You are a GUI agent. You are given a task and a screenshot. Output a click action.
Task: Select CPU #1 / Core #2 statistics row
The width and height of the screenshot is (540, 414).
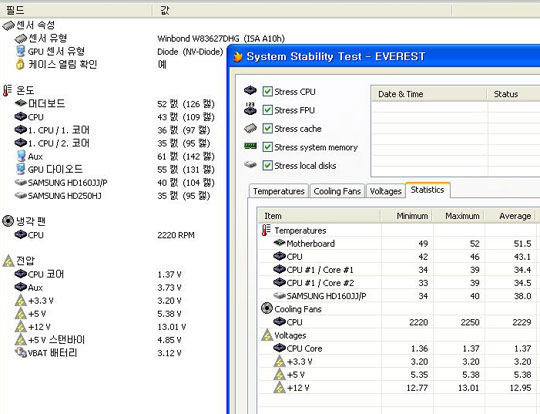(396, 283)
